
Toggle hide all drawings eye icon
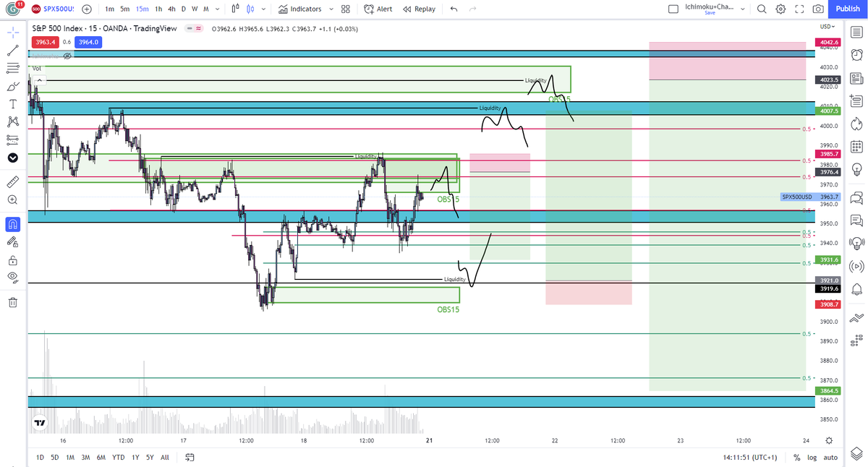click(12, 277)
